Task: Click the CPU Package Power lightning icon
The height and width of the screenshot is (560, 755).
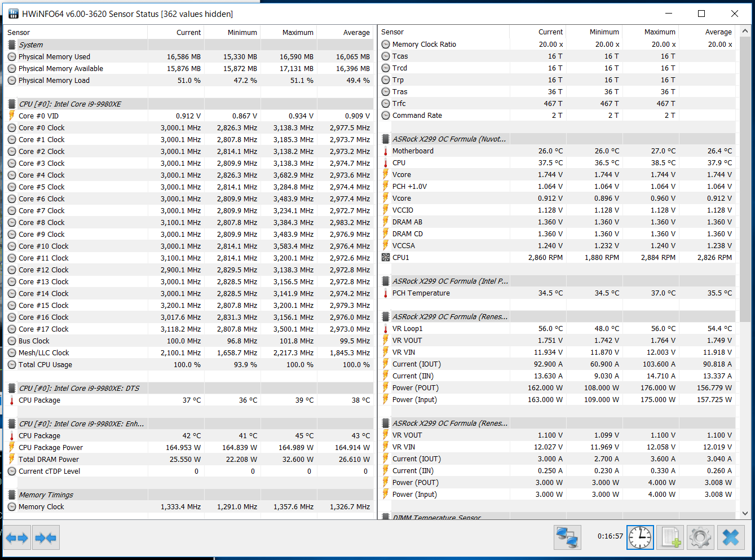Action: click(x=12, y=447)
